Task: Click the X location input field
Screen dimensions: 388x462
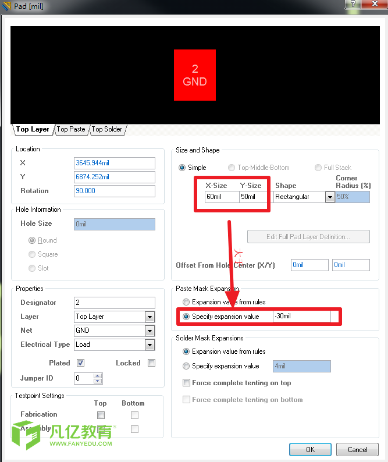Action: click(x=114, y=163)
